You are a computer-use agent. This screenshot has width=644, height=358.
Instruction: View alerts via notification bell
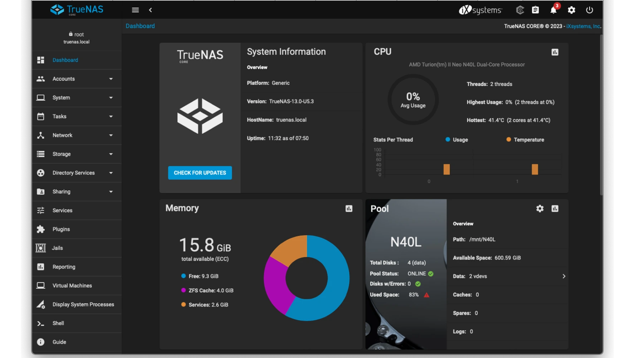553,10
